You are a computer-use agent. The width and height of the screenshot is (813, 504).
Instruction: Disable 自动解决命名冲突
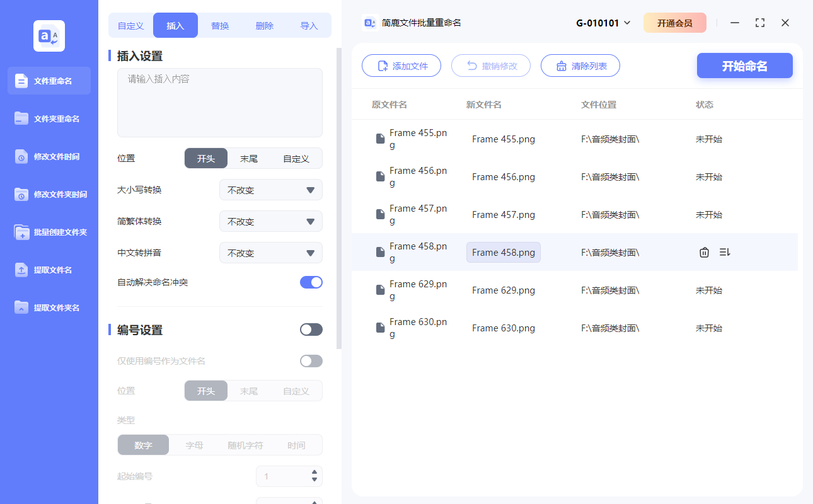pos(311,282)
